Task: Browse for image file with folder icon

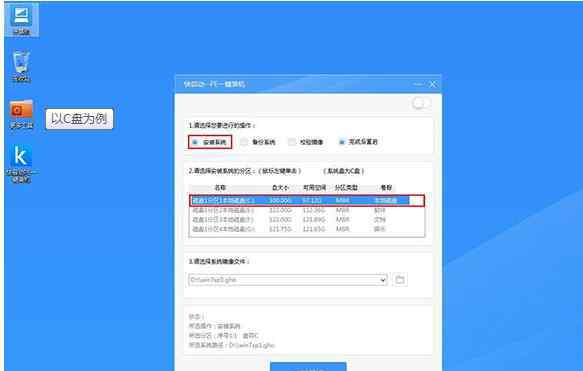Action: click(400, 280)
